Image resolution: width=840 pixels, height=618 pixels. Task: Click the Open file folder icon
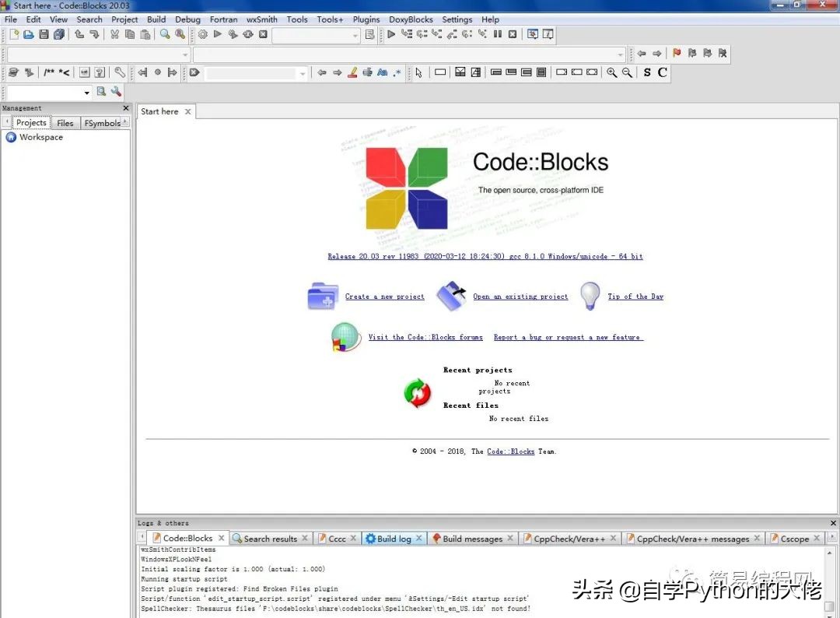coord(29,34)
